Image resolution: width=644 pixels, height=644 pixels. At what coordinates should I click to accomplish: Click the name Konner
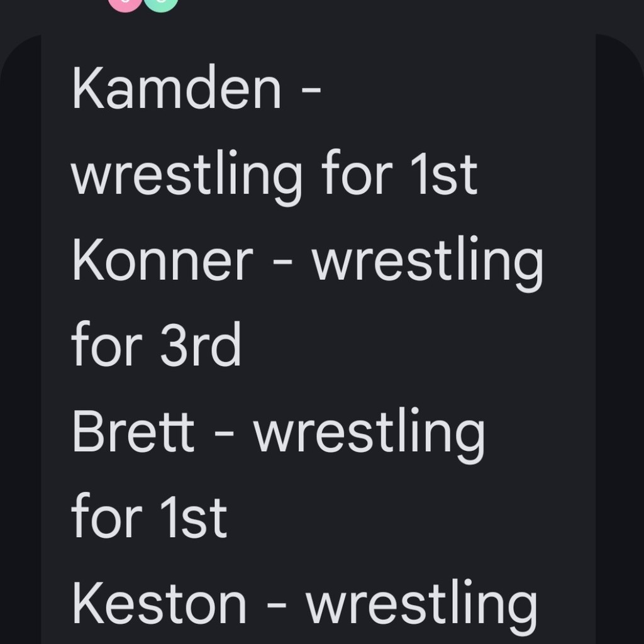[162, 261]
